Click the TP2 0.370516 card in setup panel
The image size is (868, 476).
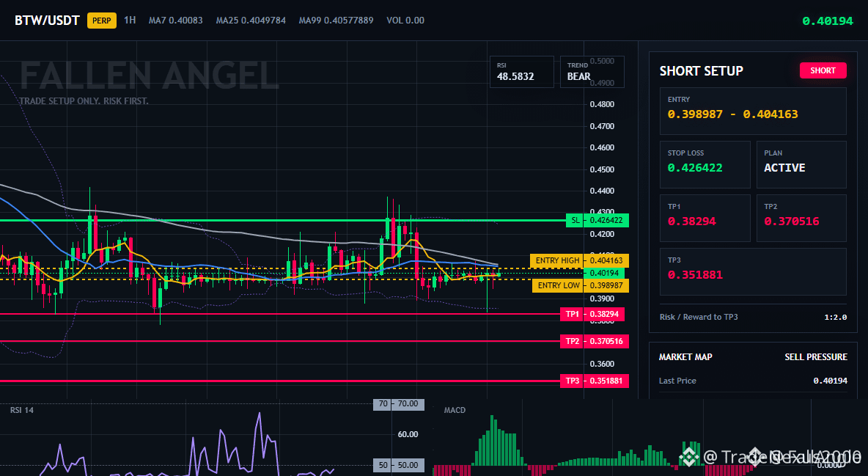pos(801,218)
